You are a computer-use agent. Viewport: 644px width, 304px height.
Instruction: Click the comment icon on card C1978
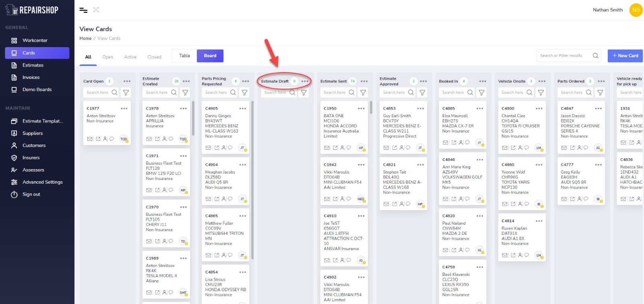pyautogui.click(x=171, y=139)
